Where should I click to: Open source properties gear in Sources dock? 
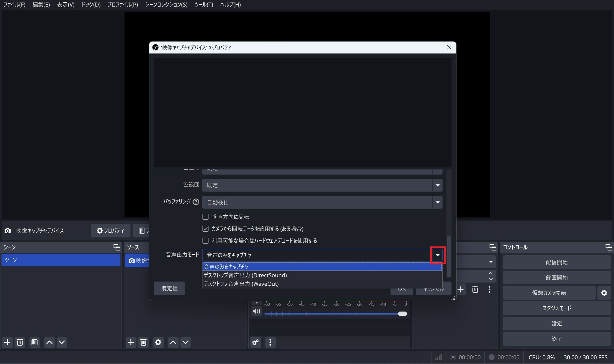(158, 342)
